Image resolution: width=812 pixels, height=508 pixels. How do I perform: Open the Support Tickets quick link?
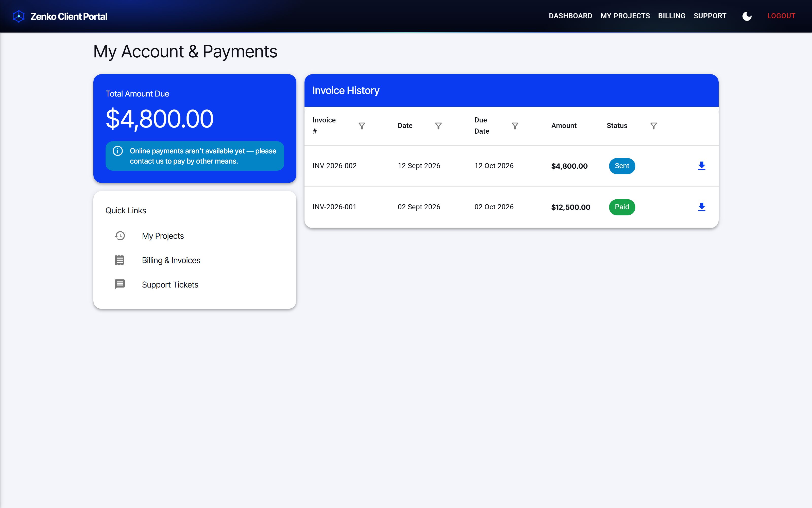tap(195, 284)
